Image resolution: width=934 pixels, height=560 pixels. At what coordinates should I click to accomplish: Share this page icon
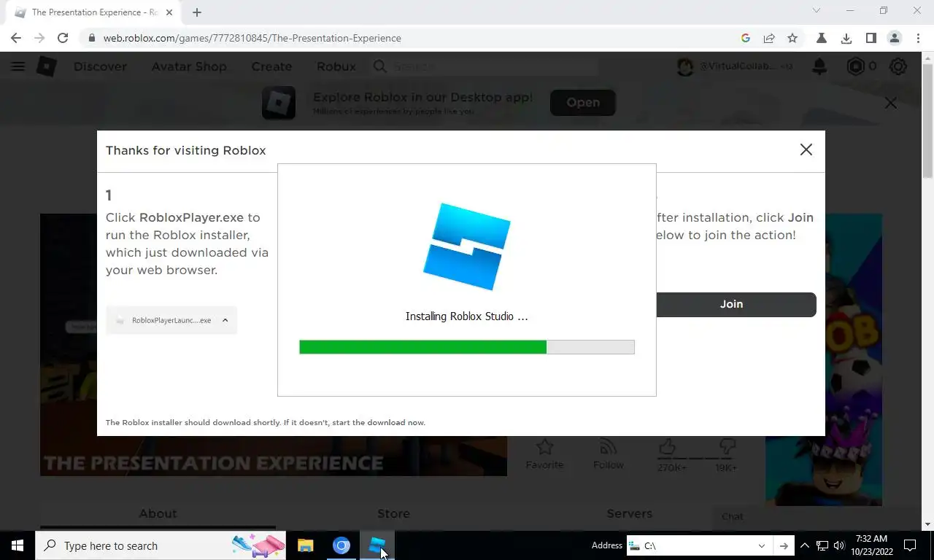[769, 38]
